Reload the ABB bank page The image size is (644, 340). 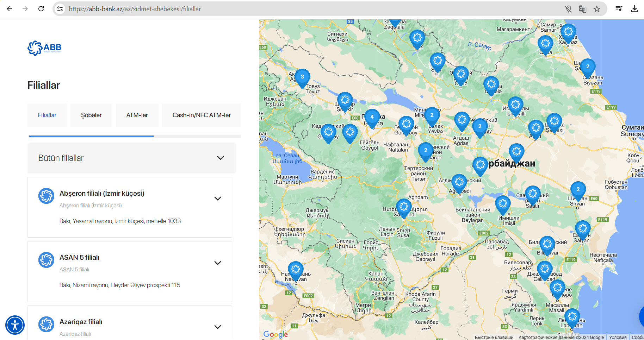pyautogui.click(x=41, y=9)
